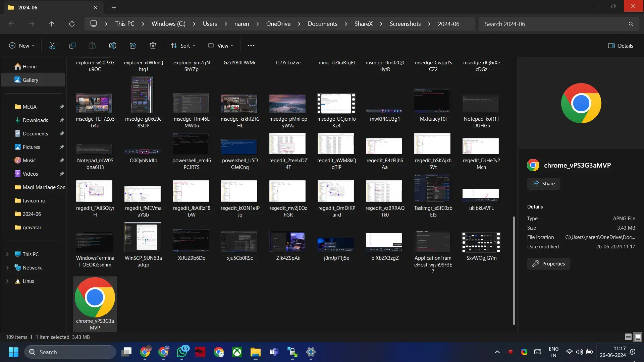Click Documents in the breadcrumb path

(323, 24)
